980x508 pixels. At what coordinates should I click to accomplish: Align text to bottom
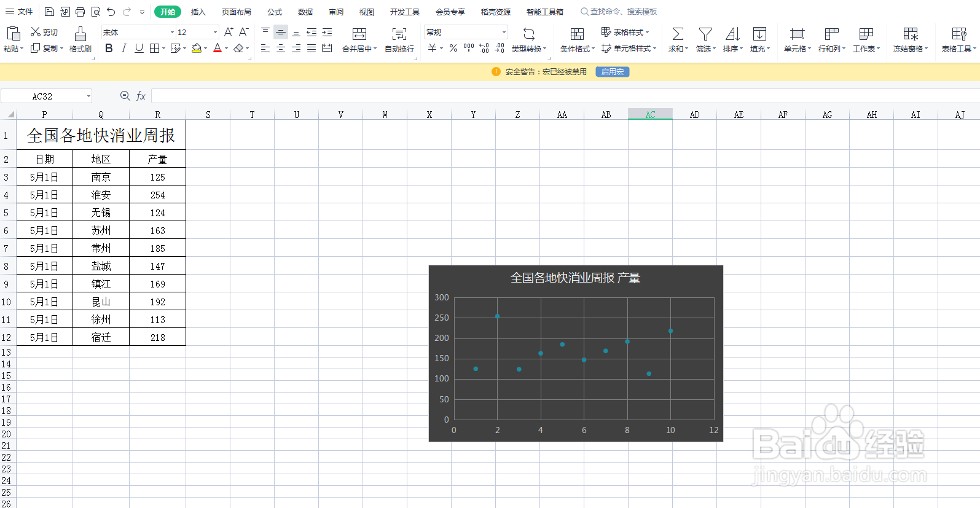point(296,32)
